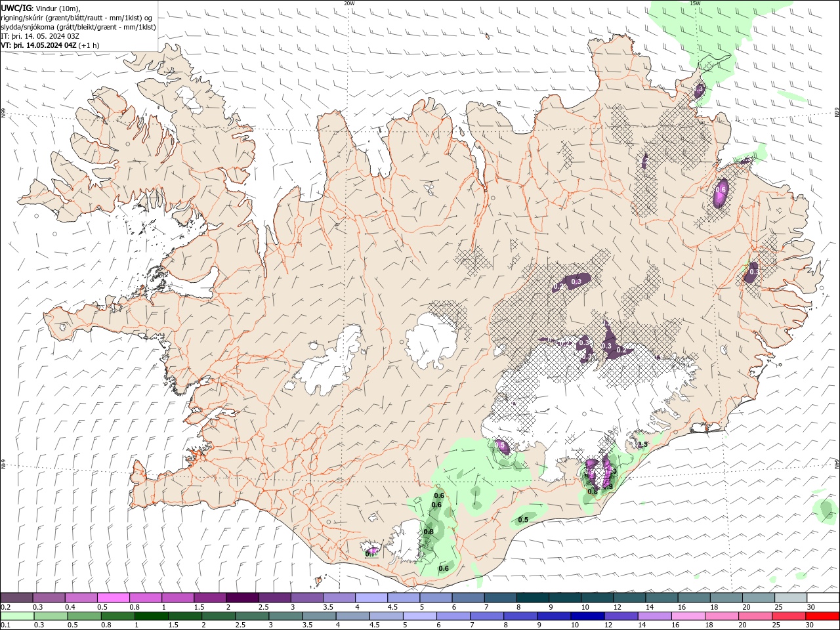Click the '15W' longitude label
Image resolution: width=840 pixels, height=630 pixels.
coord(694,3)
